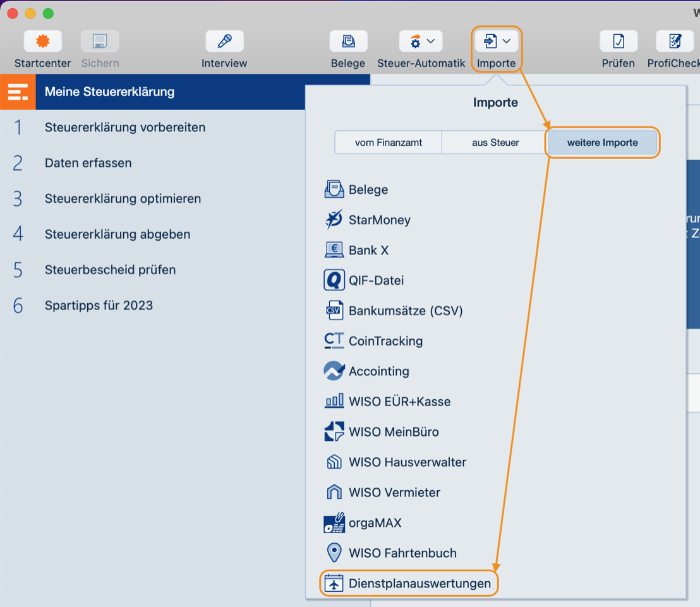Switch to the vom Finanzamt tab
This screenshot has height=607, width=700.
(x=388, y=143)
